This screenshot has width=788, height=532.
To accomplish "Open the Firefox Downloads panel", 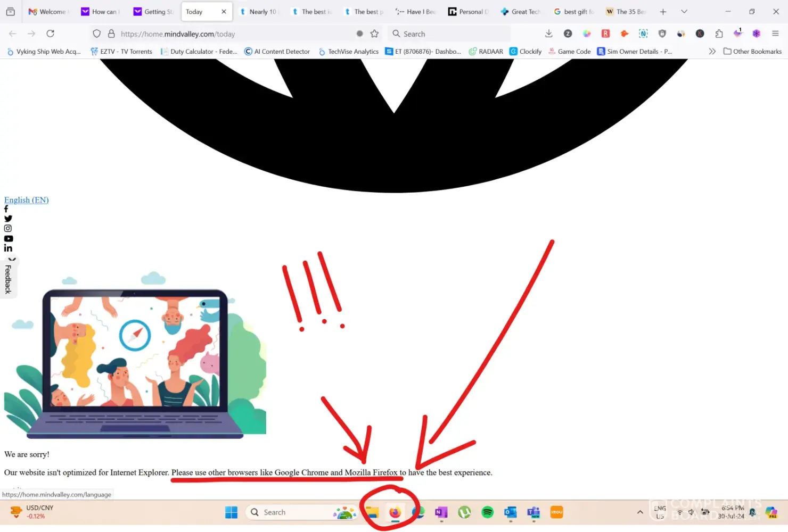I will pos(549,34).
